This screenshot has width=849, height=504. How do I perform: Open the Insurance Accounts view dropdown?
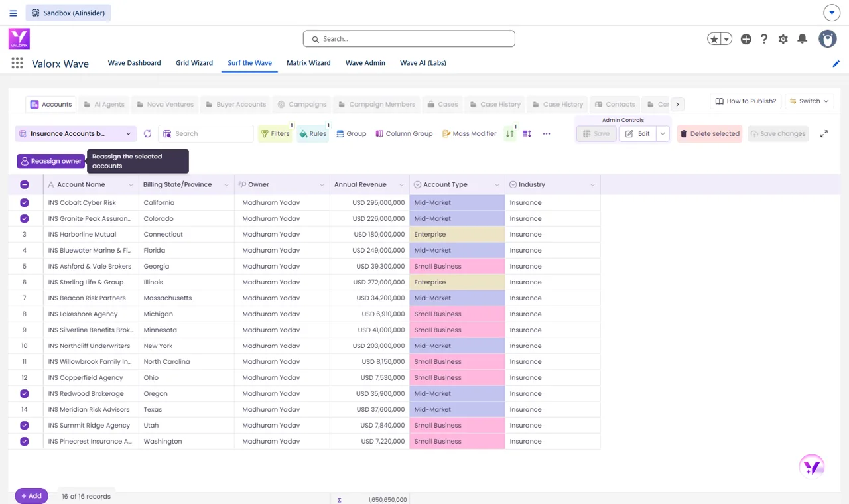coord(76,133)
